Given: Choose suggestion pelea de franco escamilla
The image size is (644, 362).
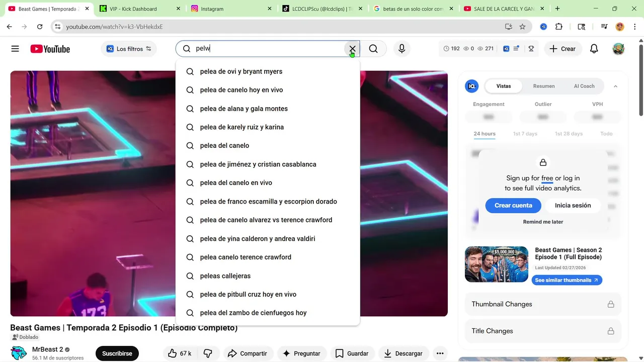Looking at the screenshot, I should pyautogui.click(x=268, y=202).
